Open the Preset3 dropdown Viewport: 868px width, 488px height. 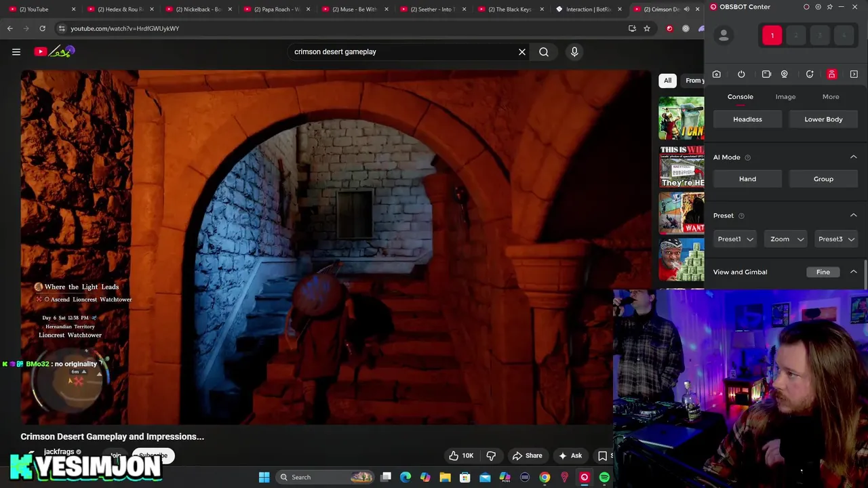point(836,239)
